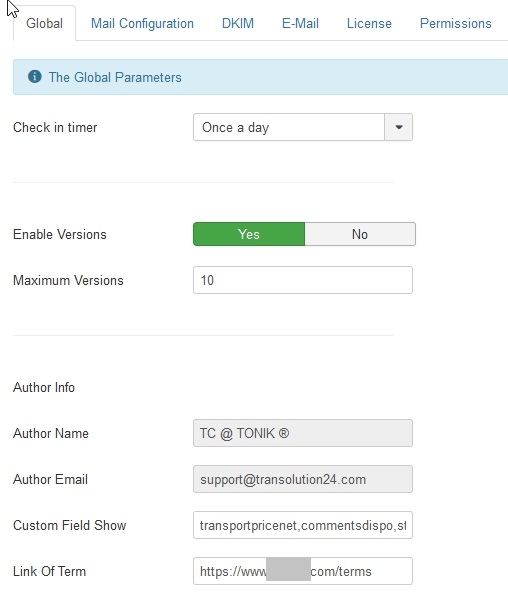Focus the Custom Field Show text box
Screen dimensions: 508x598
pos(303,525)
